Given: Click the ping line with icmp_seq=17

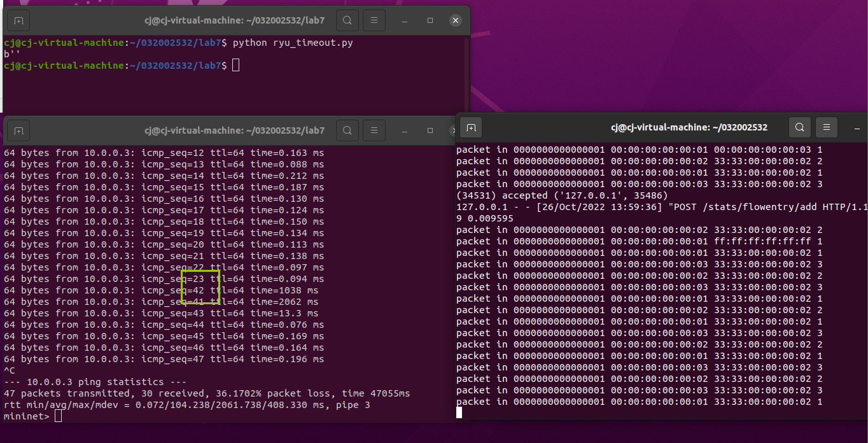Looking at the screenshot, I should (x=164, y=211).
